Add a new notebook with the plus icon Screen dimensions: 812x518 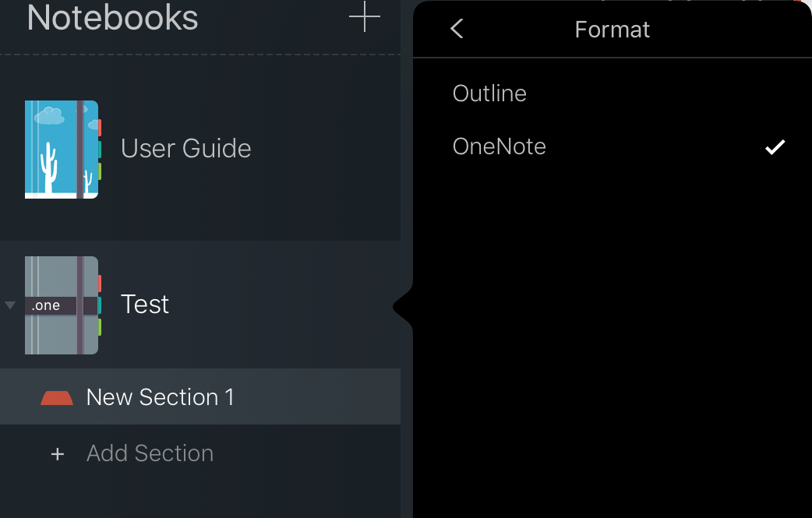point(365,16)
